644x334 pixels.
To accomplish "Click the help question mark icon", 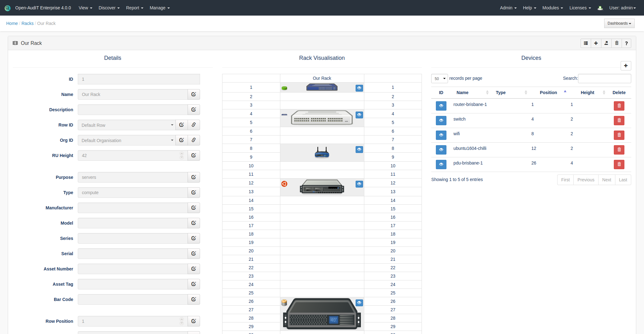I will point(627,43).
